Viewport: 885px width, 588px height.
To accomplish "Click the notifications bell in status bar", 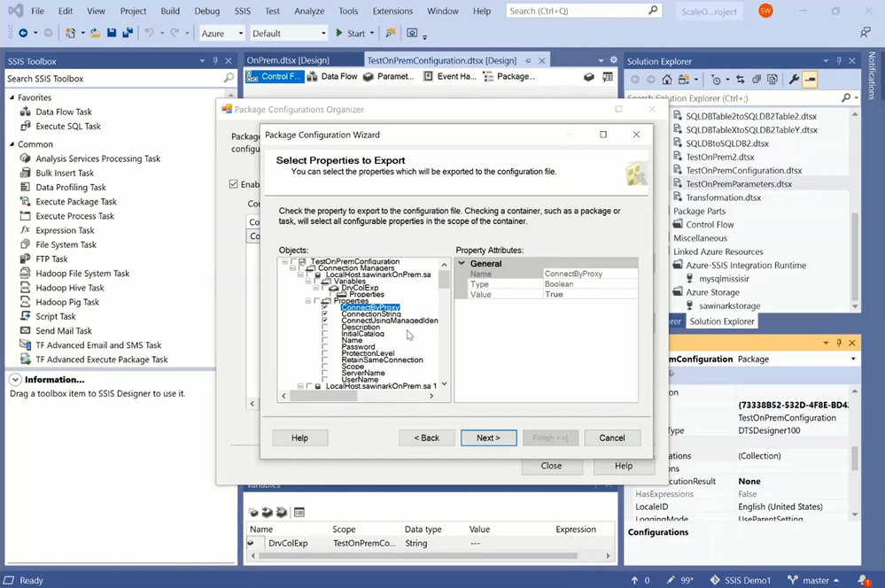I will click(x=863, y=580).
